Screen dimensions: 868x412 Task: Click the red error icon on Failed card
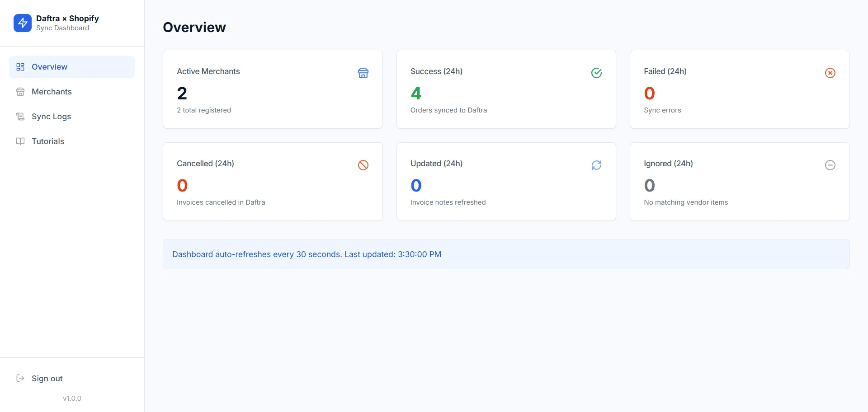pos(830,73)
